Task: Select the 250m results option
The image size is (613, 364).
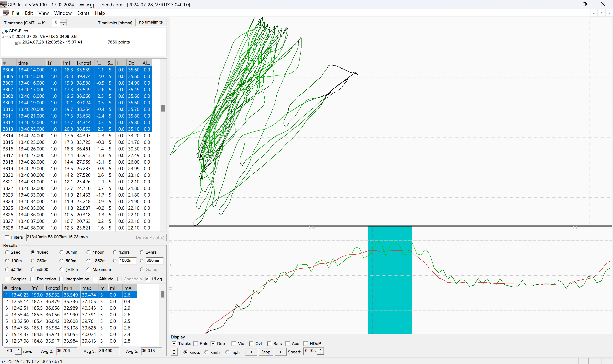Action: click(33, 261)
